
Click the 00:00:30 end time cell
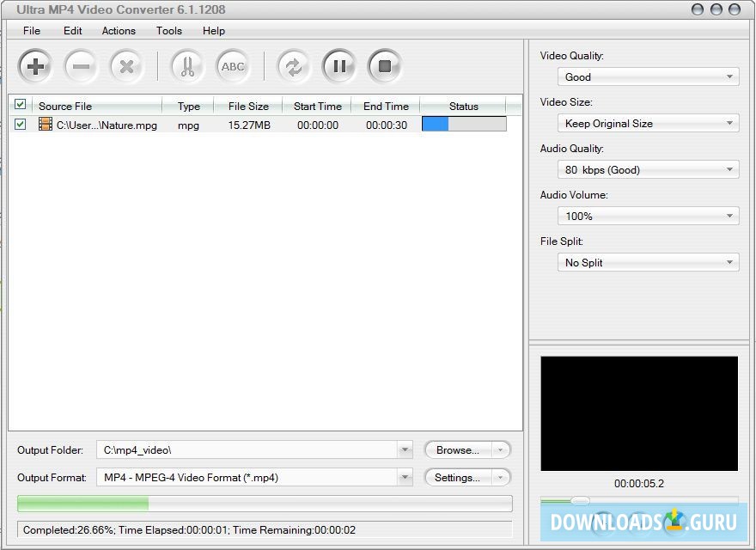point(387,125)
